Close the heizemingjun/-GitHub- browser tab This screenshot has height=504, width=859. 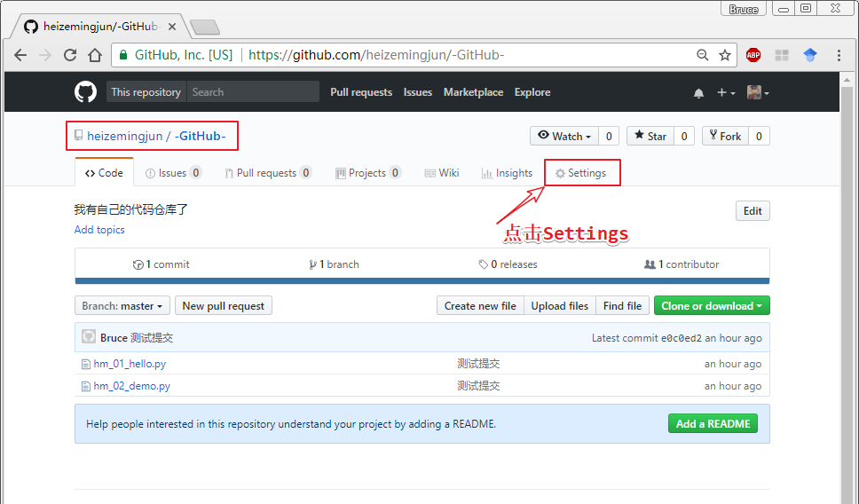pos(172,27)
